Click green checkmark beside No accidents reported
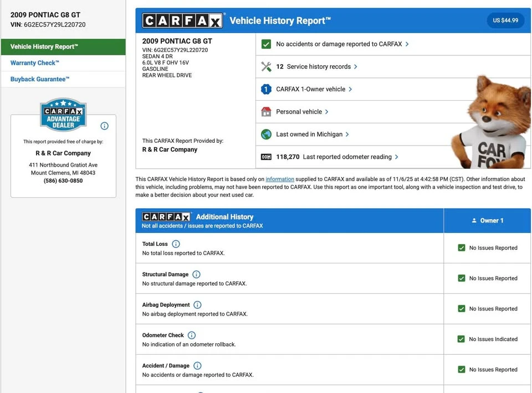Screen dimensions: 532x393 click(x=267, y=44)
